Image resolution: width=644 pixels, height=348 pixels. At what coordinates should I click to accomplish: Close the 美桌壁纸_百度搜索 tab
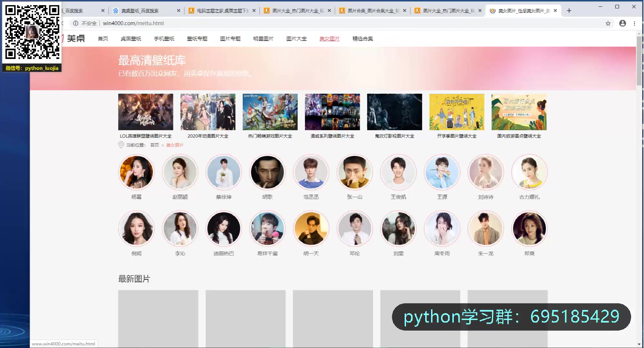(179, 10)
